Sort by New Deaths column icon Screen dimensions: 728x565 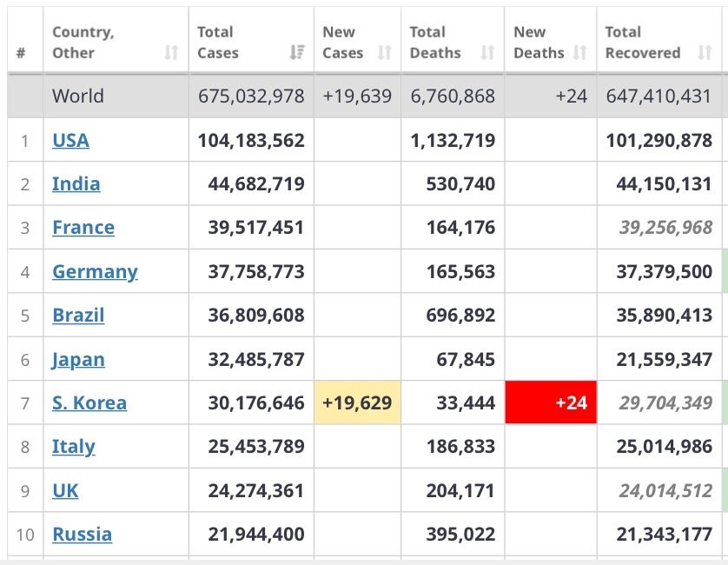coord(580,52)
